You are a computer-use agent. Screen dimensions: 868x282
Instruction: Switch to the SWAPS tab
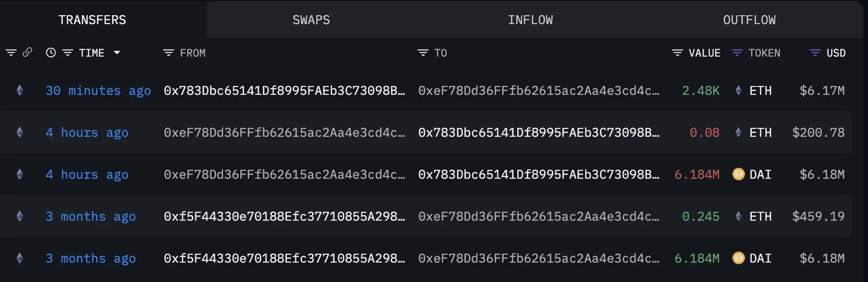click(311, 20)
